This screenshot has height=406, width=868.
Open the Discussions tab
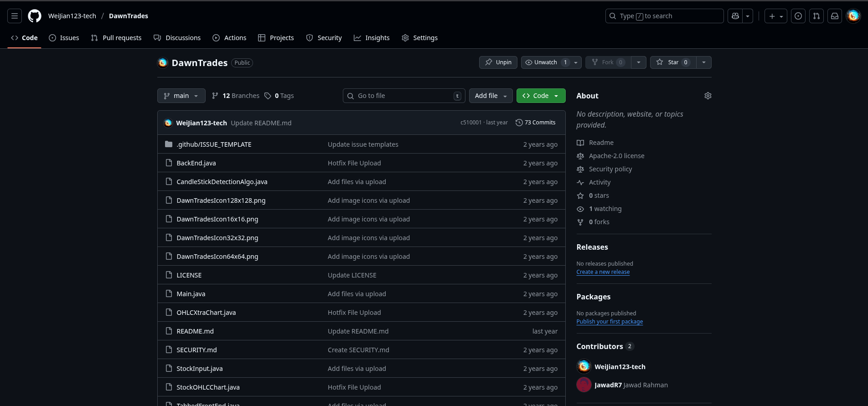point(177,38)
